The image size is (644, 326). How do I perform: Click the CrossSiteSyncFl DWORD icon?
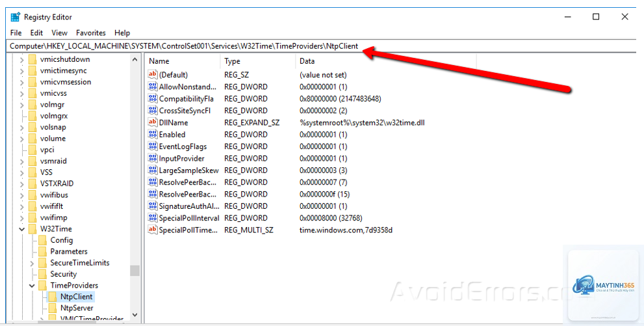click(x=153, y=111)
